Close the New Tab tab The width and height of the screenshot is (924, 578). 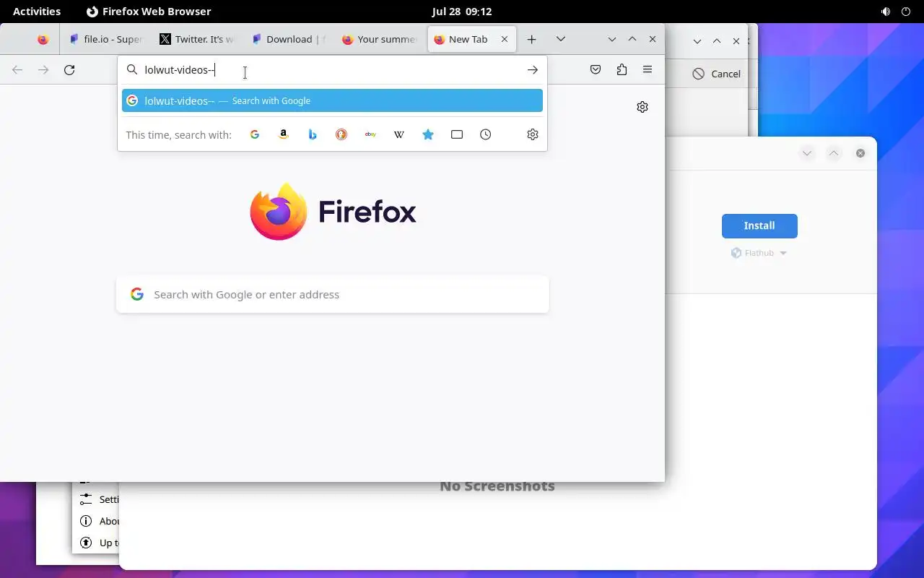[505, 39]
